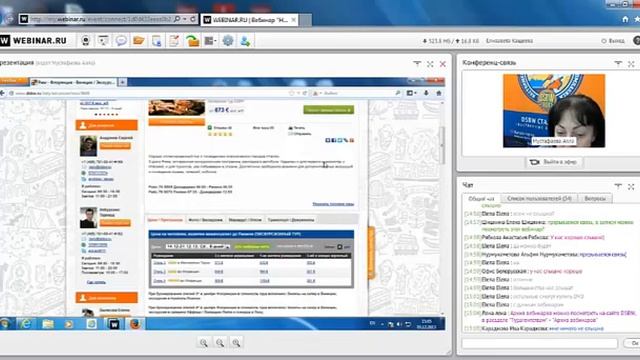Collapse the Конференц-связь panel
This screenshot has width=640, height=360.
coord(618,63)
